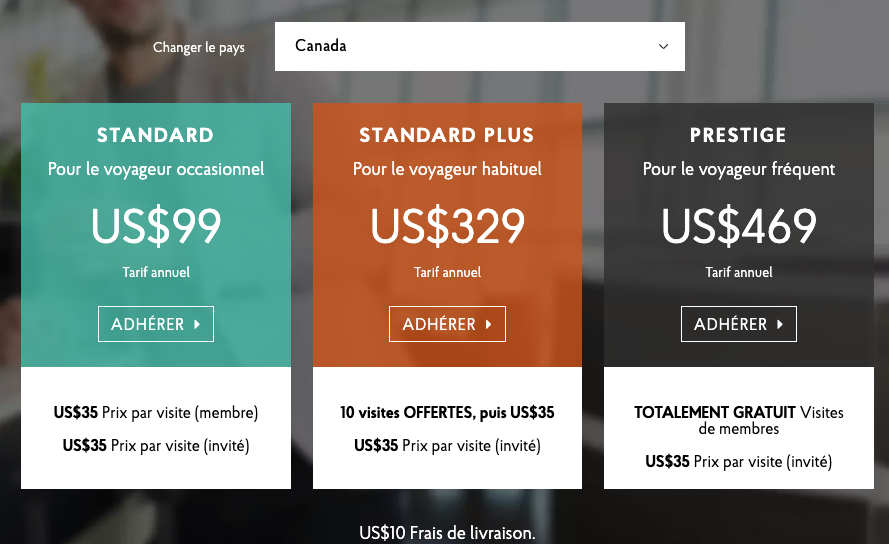This screenshot has width=889, height=544.
Task: Click the Adhérer button under Standard plan
Action: click(x=155, y=324)
